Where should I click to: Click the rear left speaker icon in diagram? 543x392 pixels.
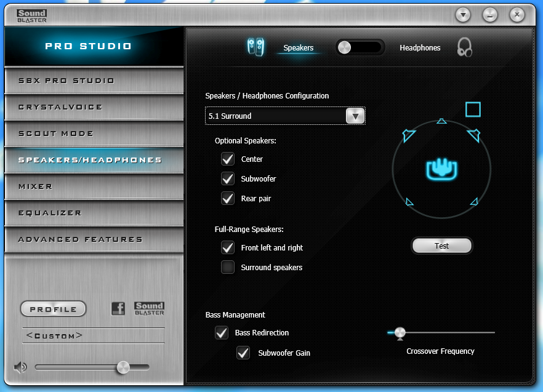pos(409,202)
